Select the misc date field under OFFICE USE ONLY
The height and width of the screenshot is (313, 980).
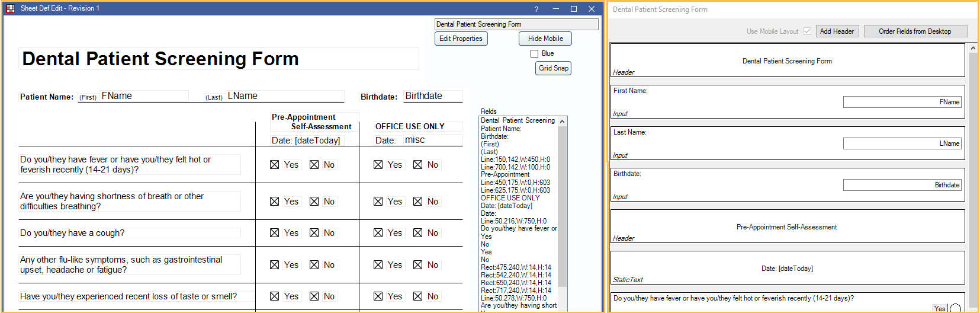tap(433, 140)
